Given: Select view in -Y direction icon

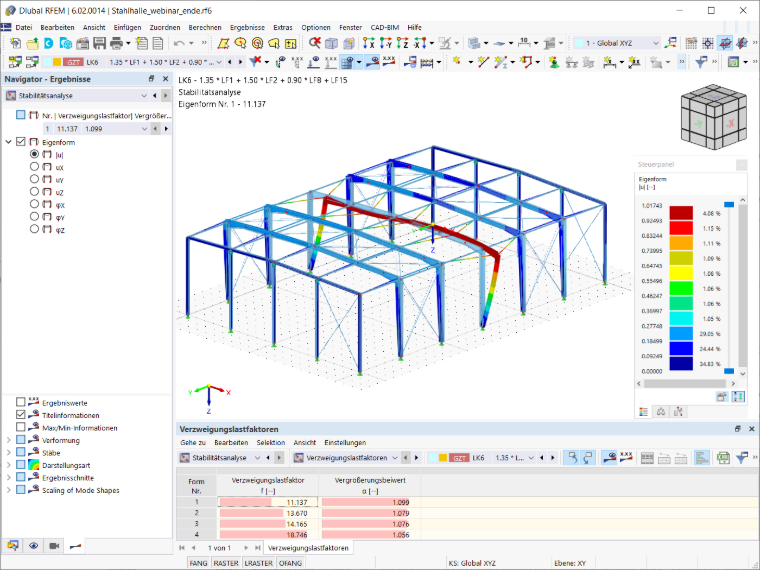Looking at the screenshot, I should coord(385,43).
